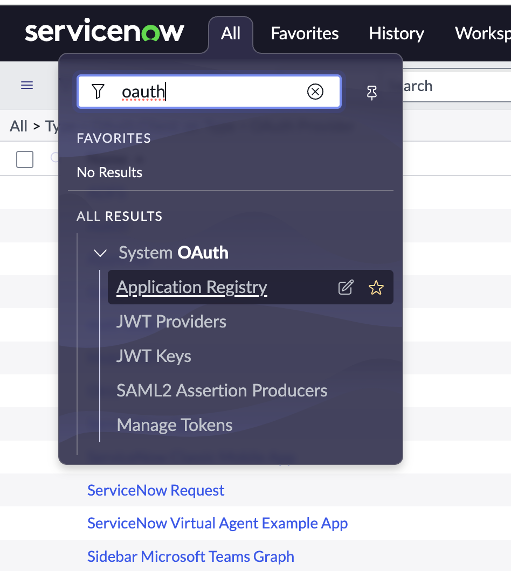Open ServiceNow Request record

pyautogui.click(x=156, y=490)
